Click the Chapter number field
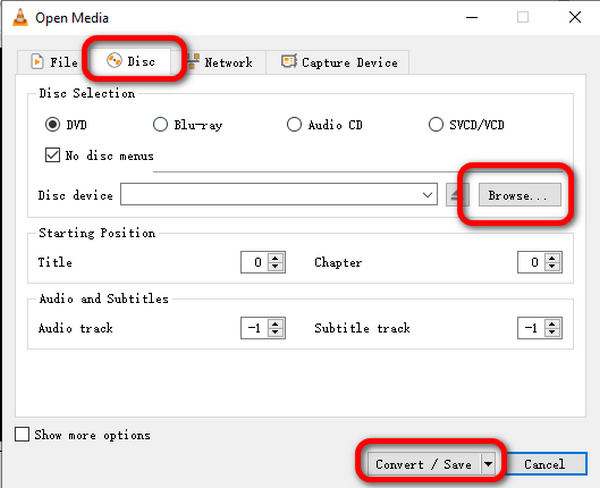600x488 pixels. click(532, 262)
